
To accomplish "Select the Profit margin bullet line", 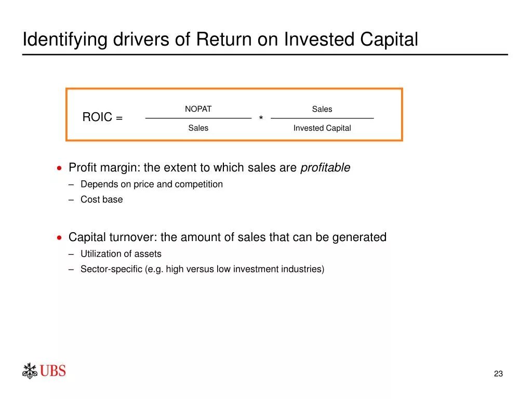I will click(209, 168).
